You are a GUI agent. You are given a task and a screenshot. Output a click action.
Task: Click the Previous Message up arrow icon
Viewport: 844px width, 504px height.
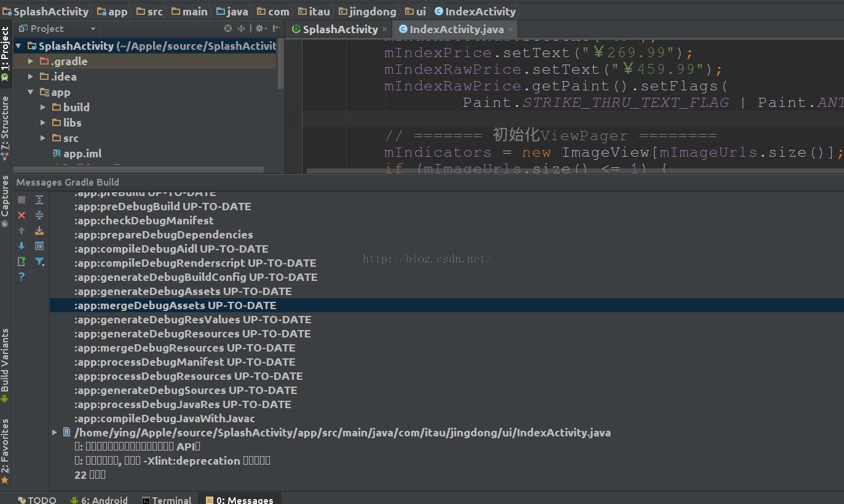coord(22,230)
